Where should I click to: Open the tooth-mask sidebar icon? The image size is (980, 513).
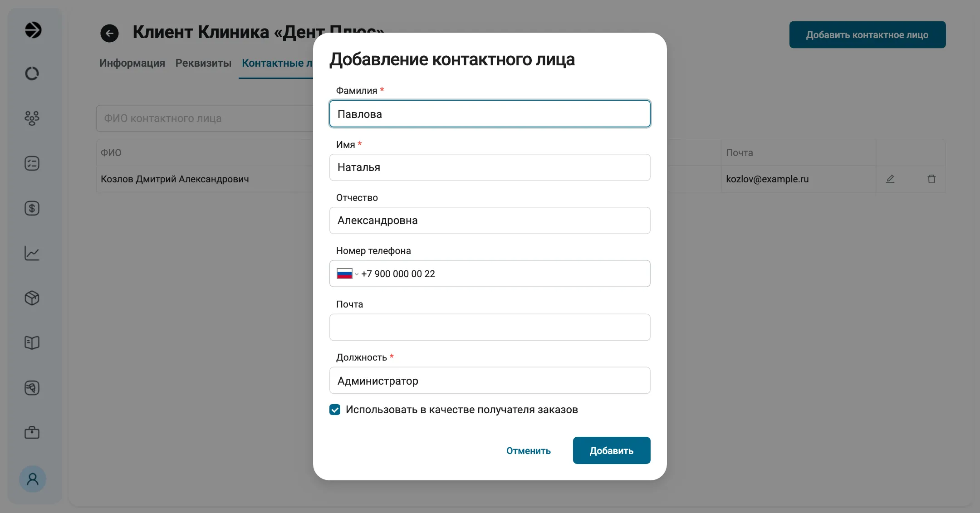32,388
